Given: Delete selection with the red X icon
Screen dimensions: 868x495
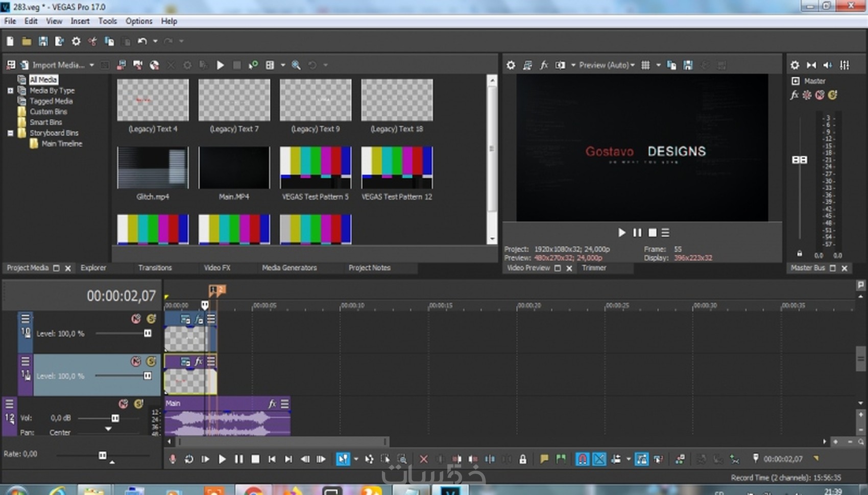Looking at the screenshot, I should pos(423,459).
